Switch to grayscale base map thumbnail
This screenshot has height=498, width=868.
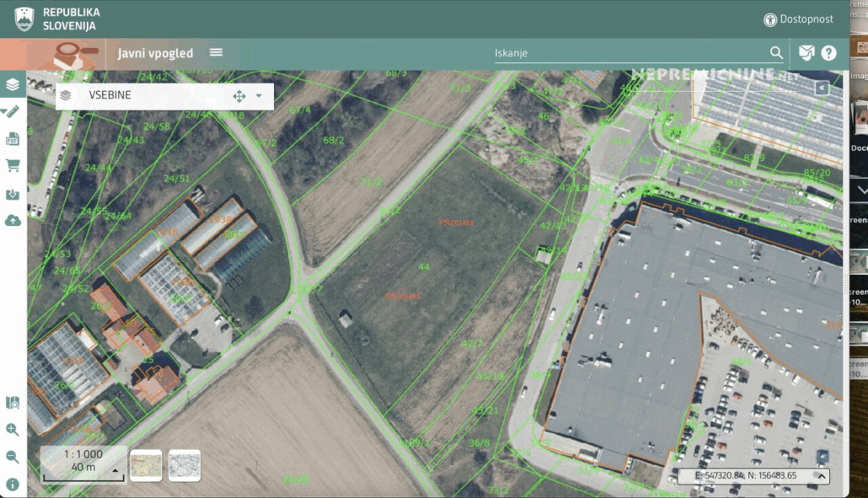[185, 465]
